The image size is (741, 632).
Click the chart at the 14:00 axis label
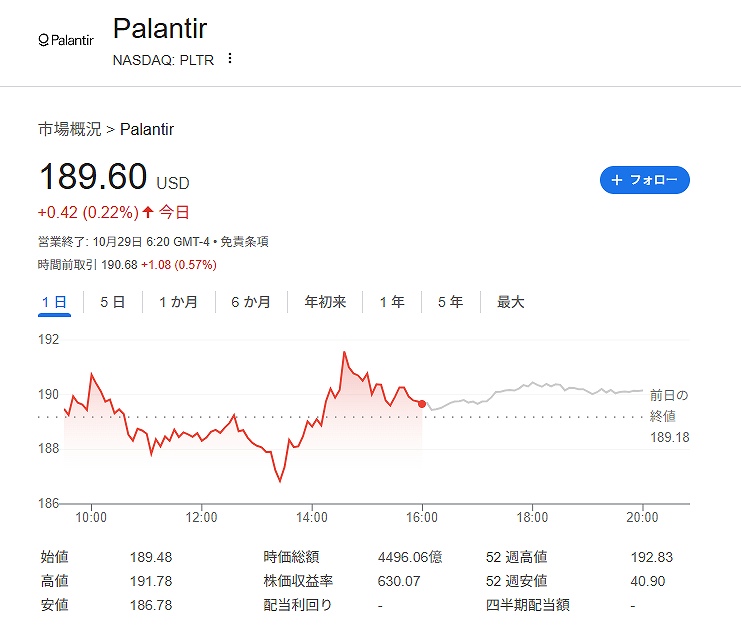pos(312,517)
